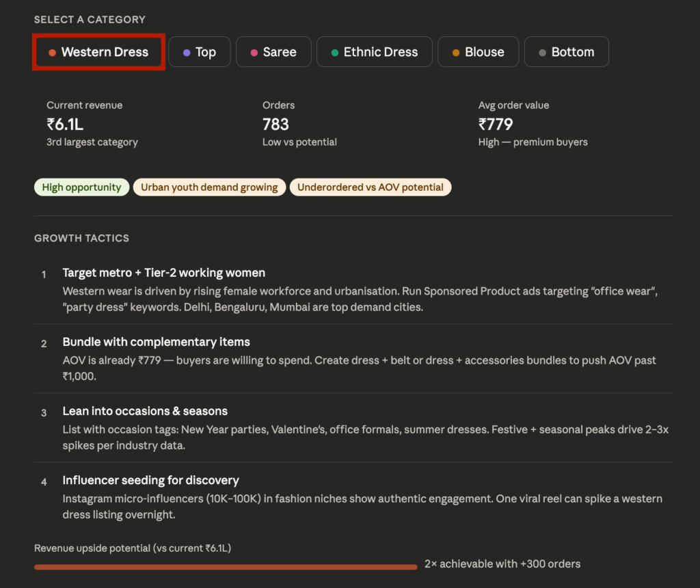The image size is (700, 588).
Task: Select the Blouse category chip
Action: point(478,51)
